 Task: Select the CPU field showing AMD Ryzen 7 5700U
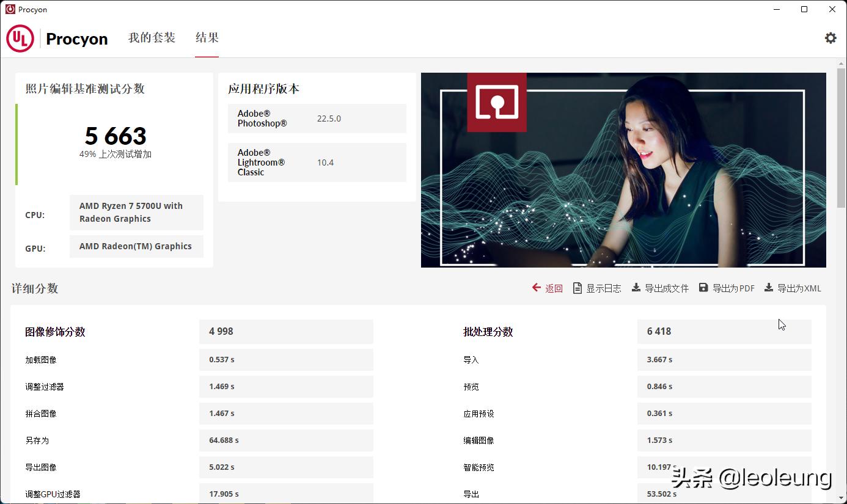pos(136,212)
